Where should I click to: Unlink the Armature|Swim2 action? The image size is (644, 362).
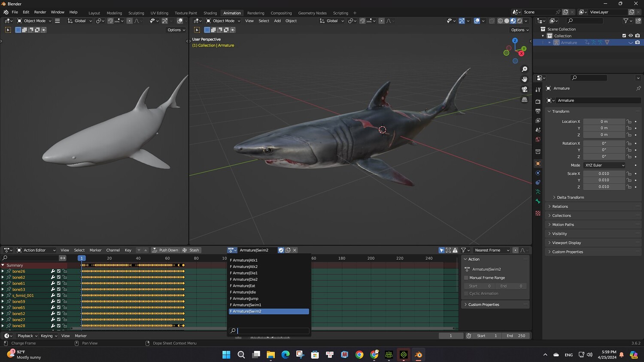coord(295,250)
